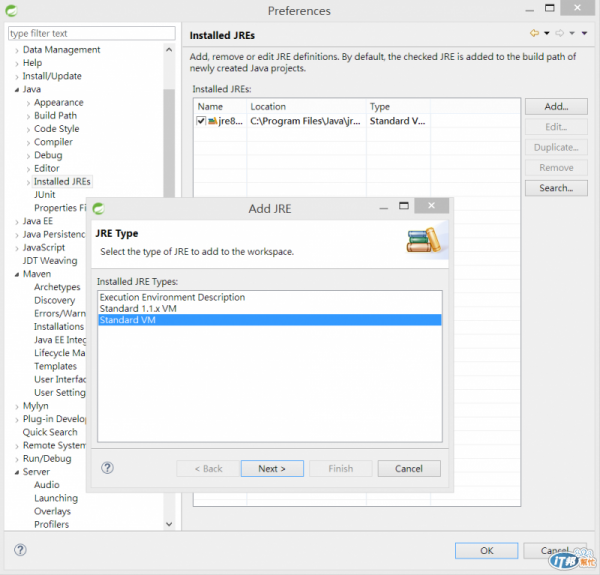Open Java EE preferences

[x=38, y=221]
